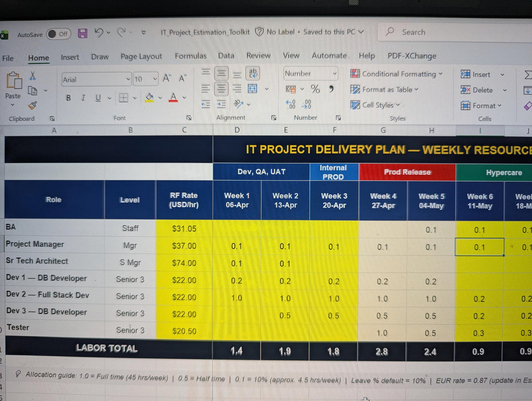Screen dimensions: 532x401
Task: Click the Delete cells button
Action: 477,90
